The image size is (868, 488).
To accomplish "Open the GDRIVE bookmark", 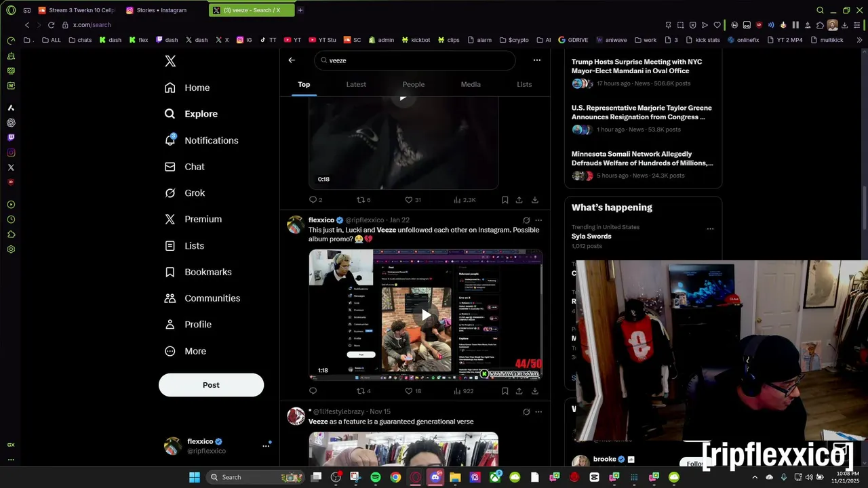I will point(573,40).
